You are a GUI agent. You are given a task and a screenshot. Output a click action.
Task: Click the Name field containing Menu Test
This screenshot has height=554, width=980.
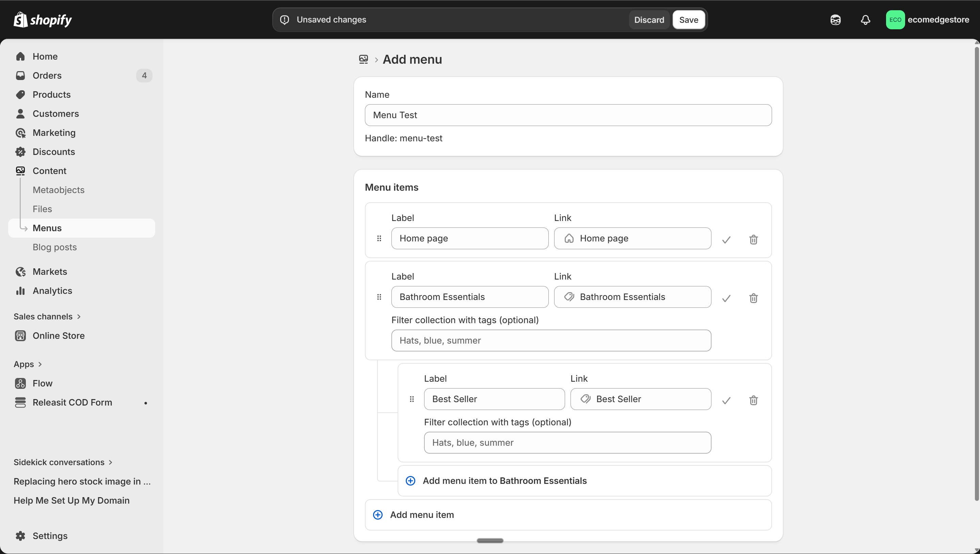point(567,115)
